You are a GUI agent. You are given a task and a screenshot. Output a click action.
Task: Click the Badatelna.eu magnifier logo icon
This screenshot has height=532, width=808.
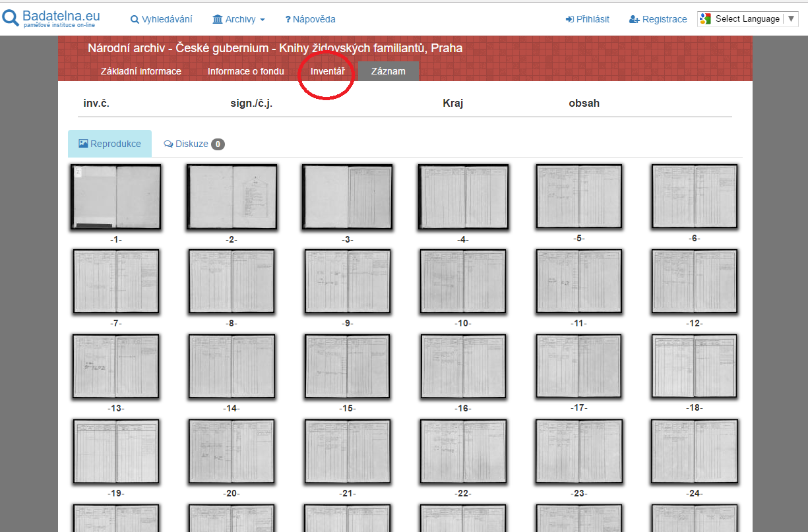click(x=11, y=18)
